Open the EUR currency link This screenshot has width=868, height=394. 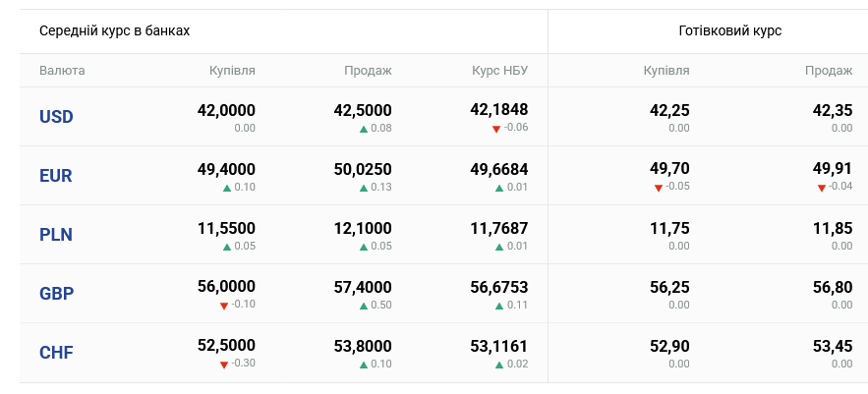coord(56,176)
